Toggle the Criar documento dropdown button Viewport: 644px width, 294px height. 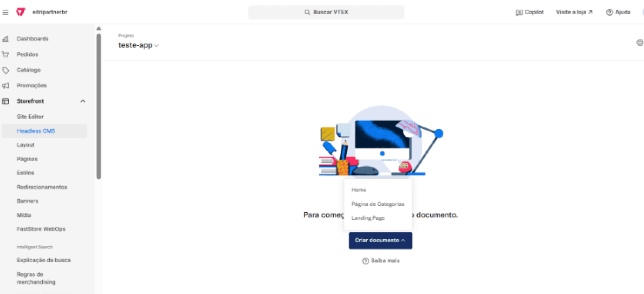(381, 240)
